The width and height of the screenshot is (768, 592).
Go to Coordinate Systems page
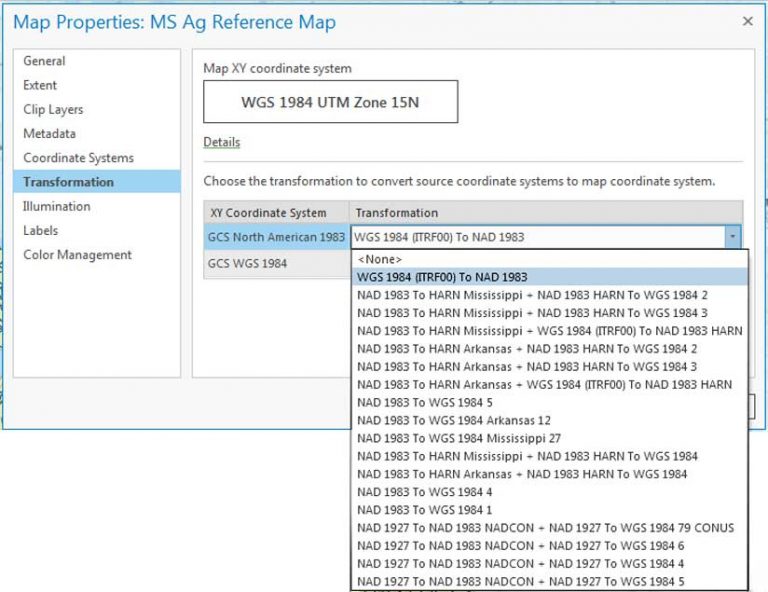(x=78, y=158)
